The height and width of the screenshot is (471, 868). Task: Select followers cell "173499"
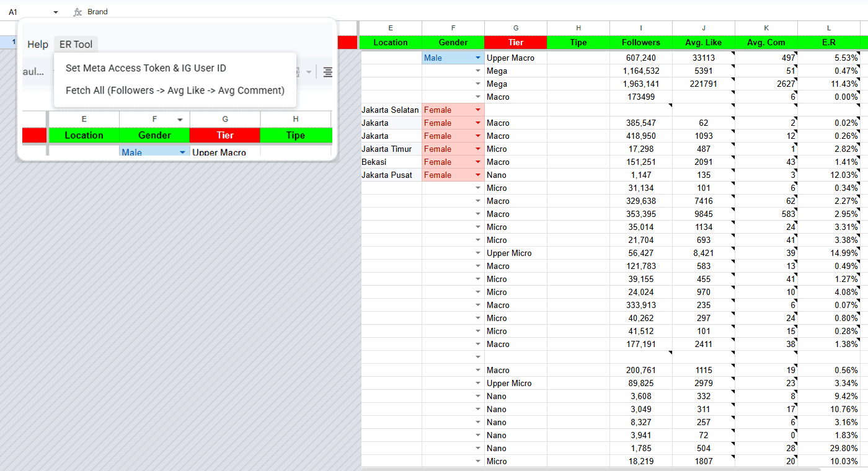coord(641,97)
